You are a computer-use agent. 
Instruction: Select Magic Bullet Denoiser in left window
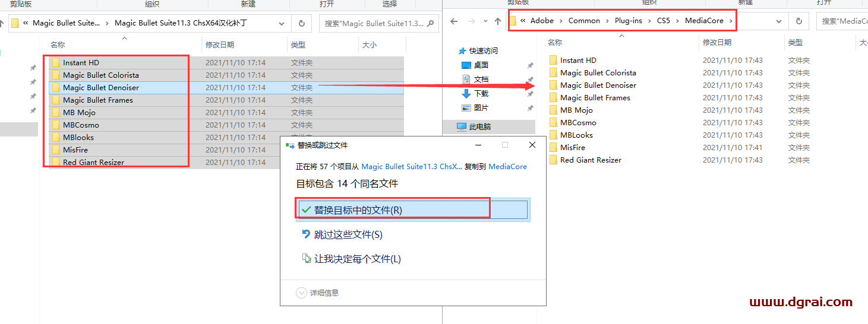click(226, 87)
